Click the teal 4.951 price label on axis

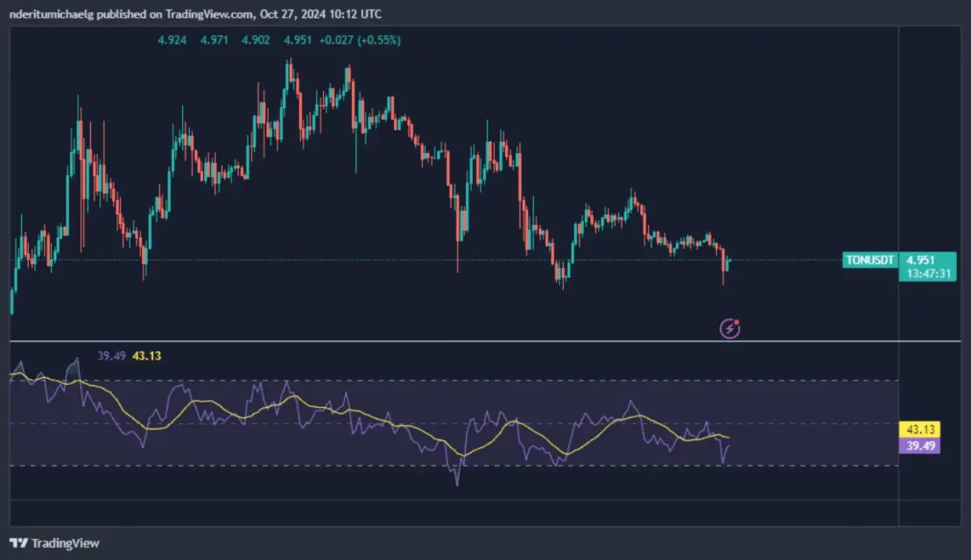(x=920, y=260)
